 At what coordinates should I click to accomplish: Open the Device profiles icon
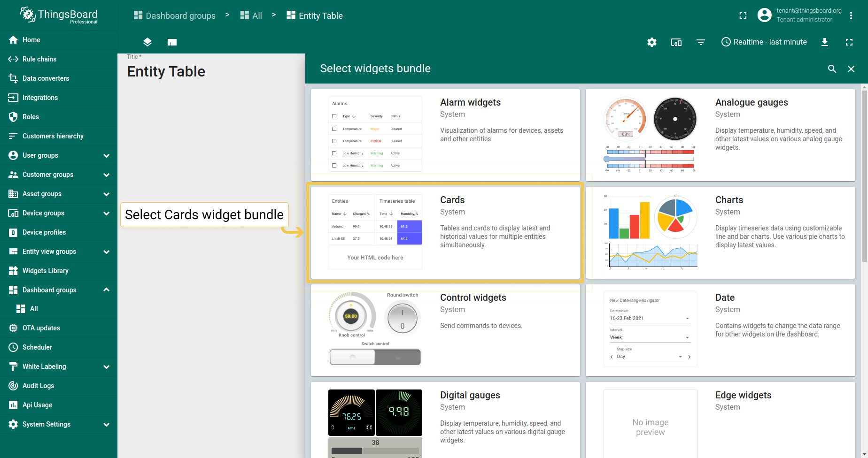[x=13, y=232]
